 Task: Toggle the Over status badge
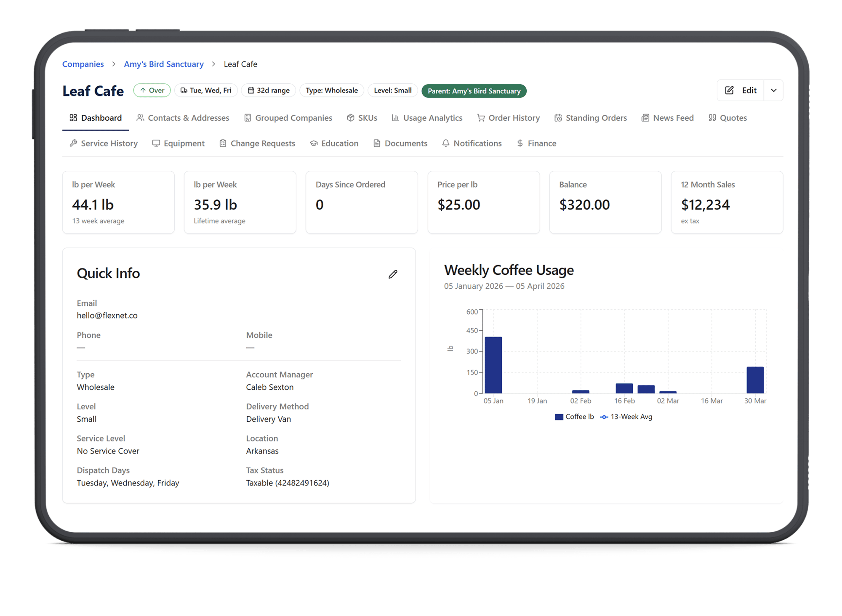[152, 90]
